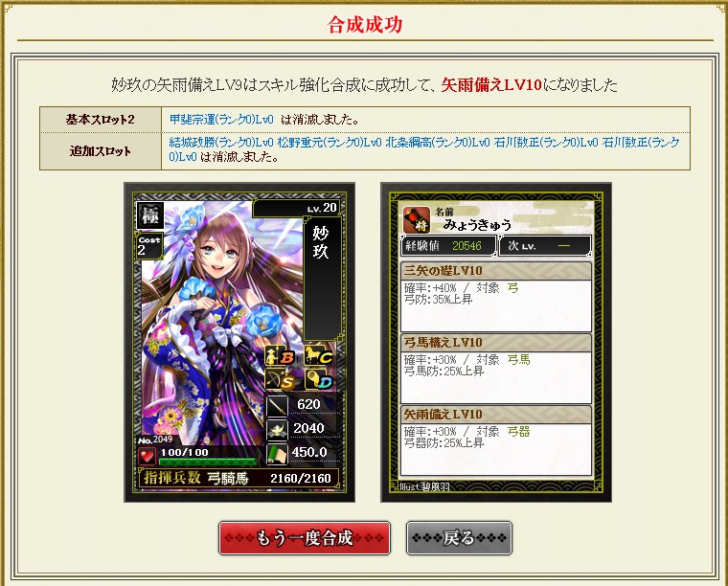Click the green HP gauge bar
Image resolution: width=728 pixels, height=586 pixels.
coord(208,462)
